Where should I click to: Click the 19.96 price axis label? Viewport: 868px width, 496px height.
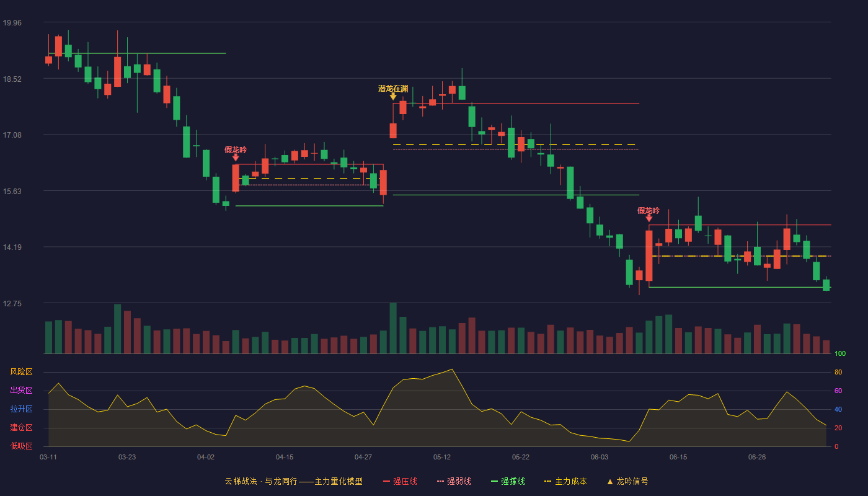tap(12, 23)
